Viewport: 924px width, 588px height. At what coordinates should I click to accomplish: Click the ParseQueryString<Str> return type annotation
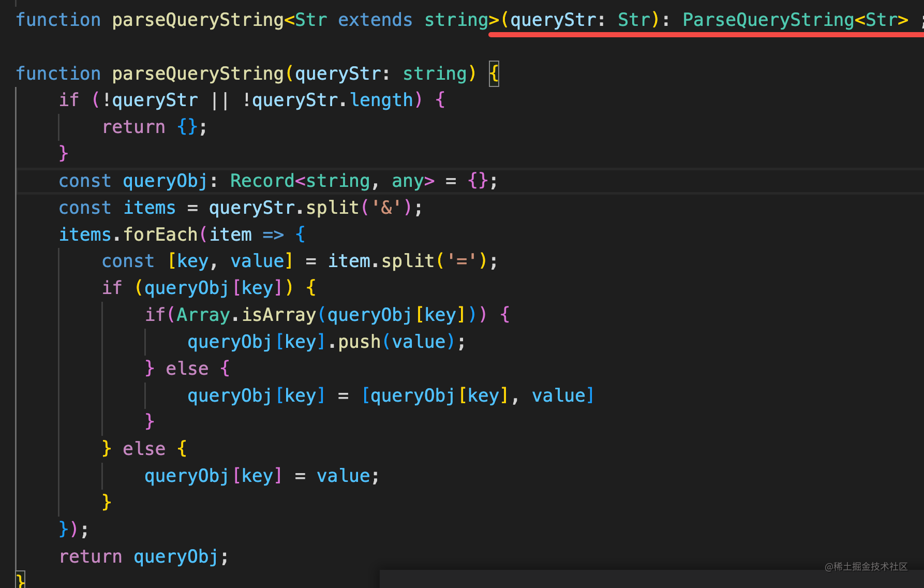pos(795,20)
